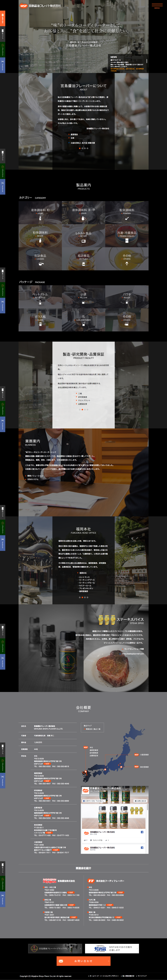Click the spoon icon on 粉末調味料 tile

(127, 218)
